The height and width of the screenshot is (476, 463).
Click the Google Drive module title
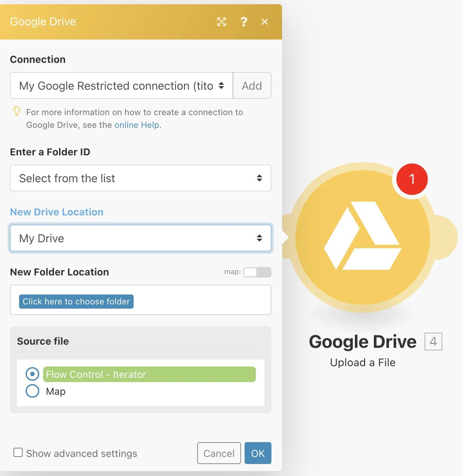tap(363, 341)
